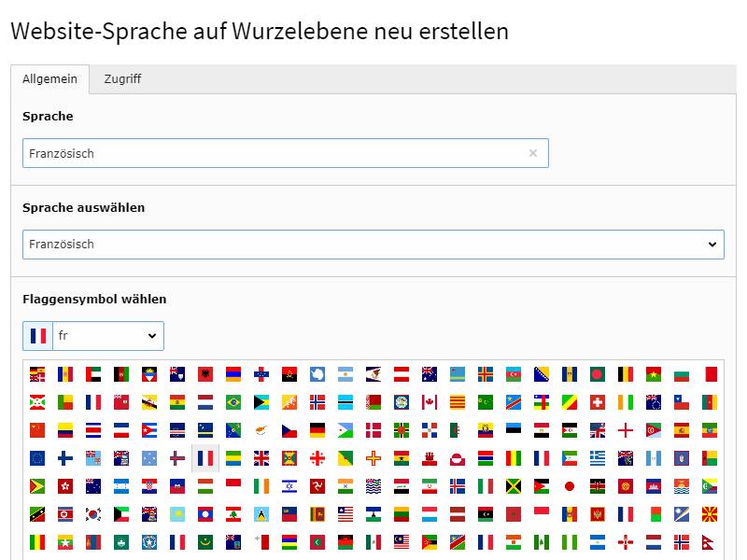Viewport: 747px width, 560px height.
Task: Select the Bahamas flag
Action: [261, 402]
